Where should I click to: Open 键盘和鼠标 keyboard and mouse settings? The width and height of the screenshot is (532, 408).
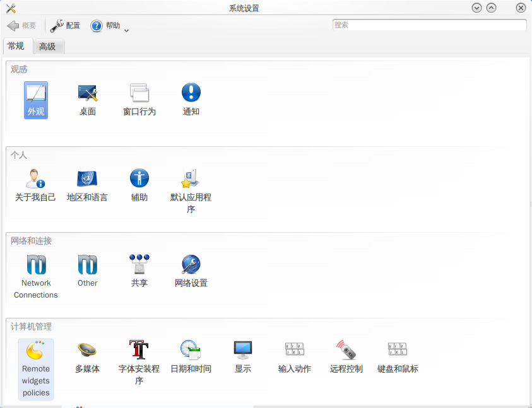(x=398, y=357)
